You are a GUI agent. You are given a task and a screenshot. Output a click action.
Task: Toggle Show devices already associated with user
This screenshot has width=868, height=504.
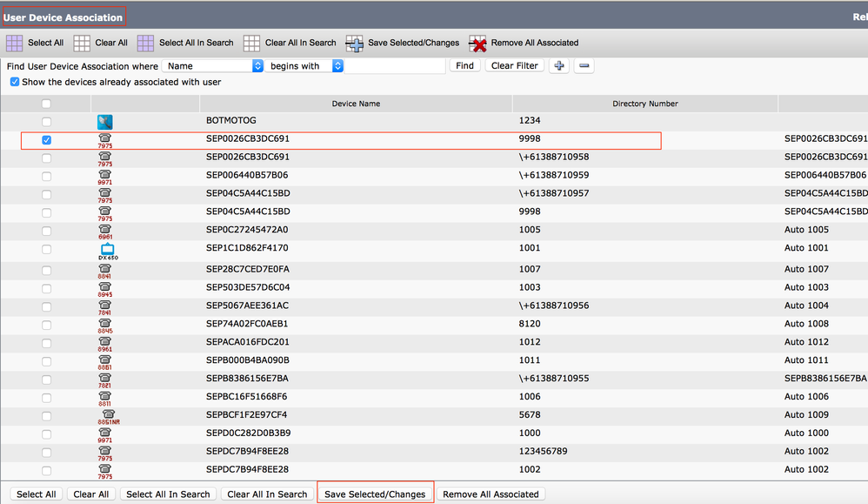click(15, 82)
